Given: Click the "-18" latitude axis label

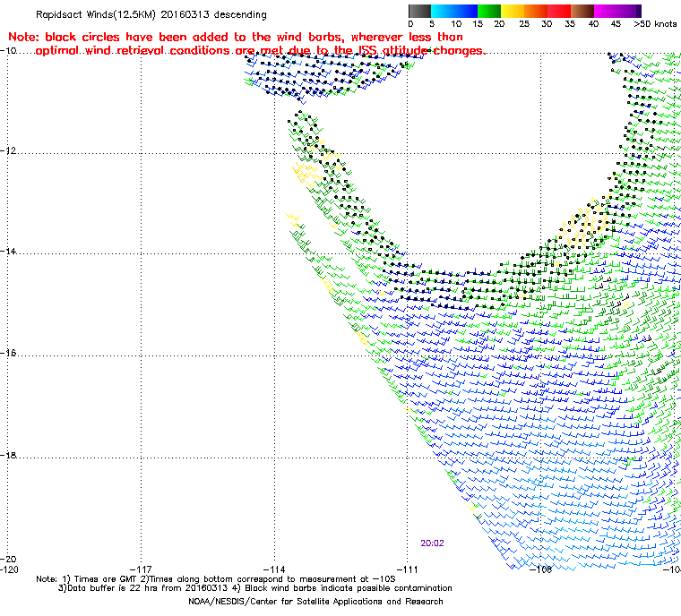Looking at the screenshot, I should (x=8, y=455).
